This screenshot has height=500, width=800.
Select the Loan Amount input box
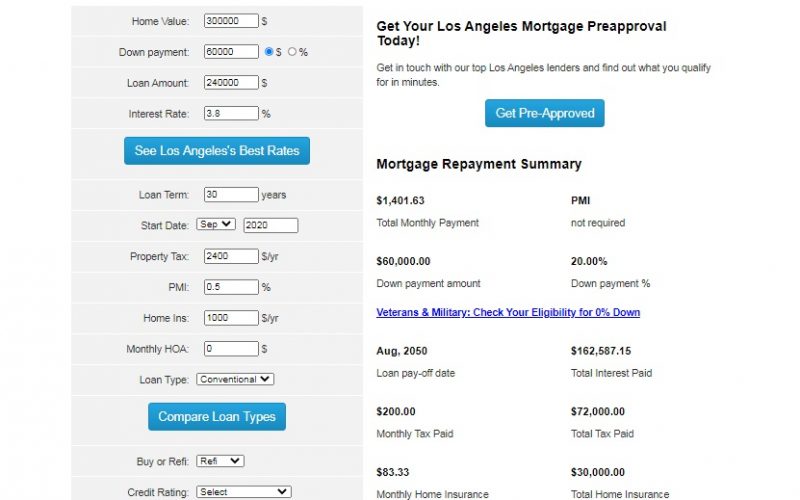click(231, 83)
